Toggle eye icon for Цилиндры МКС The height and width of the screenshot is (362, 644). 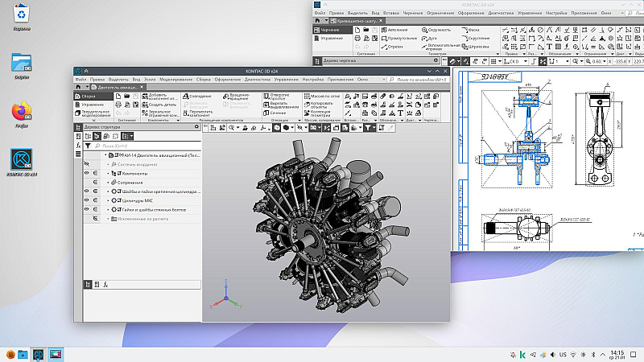pyautogui.click(x=87, y=200)
